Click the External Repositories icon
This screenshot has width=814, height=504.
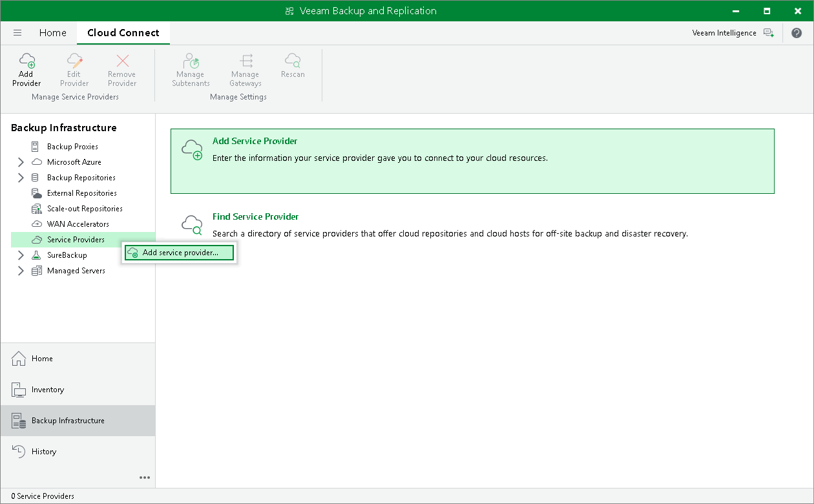tap(36, 193)
